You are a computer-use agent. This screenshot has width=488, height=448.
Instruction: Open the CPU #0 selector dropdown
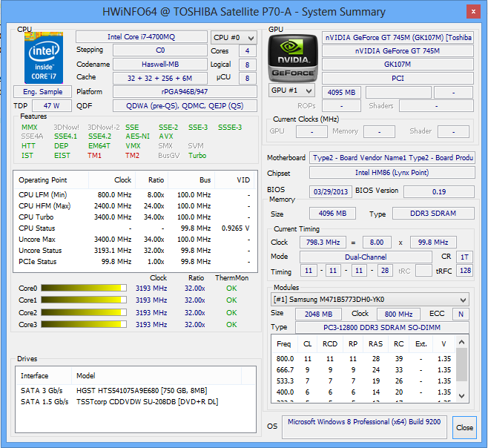point(234,38)
